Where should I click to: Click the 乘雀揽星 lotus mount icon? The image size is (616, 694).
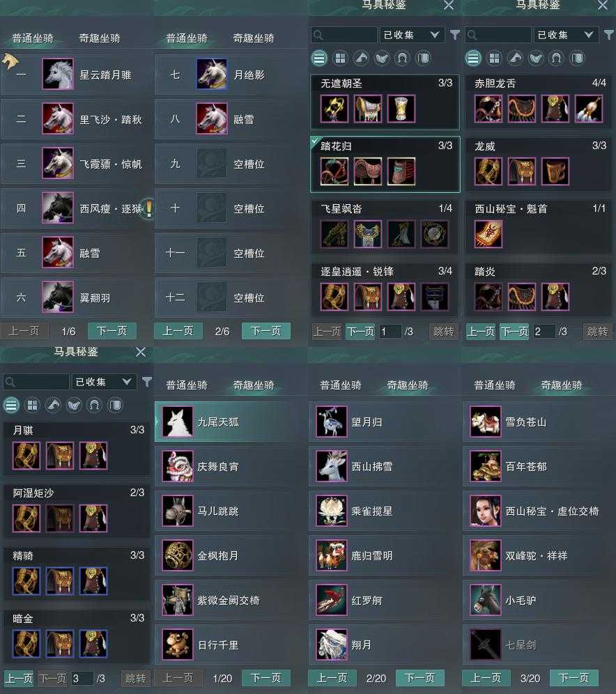(332, 511)
